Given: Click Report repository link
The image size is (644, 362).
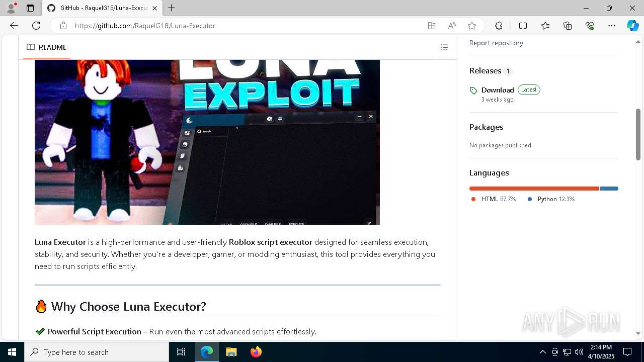Looking at the screenshot, I should point(496,43).
